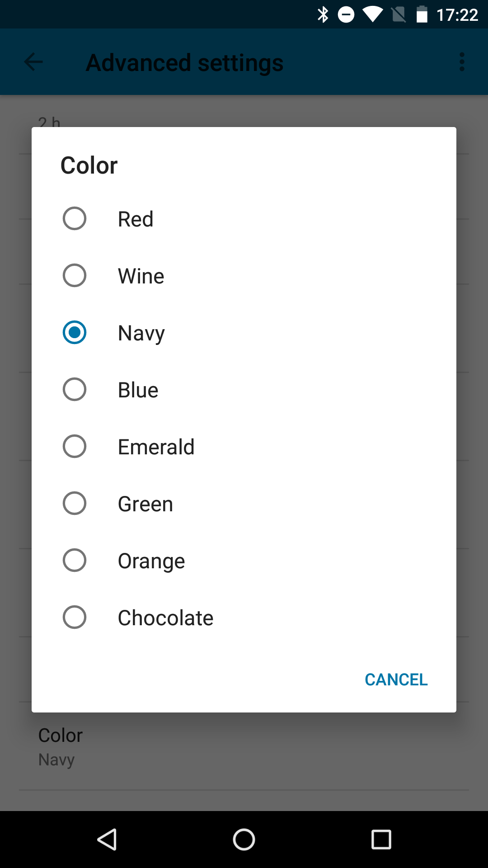The image size is (488, 868).
Task: Tap the do-not-disturb status icon
Action: (346, 15)
